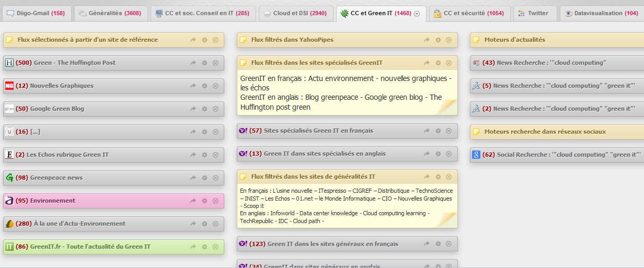This screenshot has width=644, height=268.
Task: Click the GreenIT en français note text
Action: [346, 92]
